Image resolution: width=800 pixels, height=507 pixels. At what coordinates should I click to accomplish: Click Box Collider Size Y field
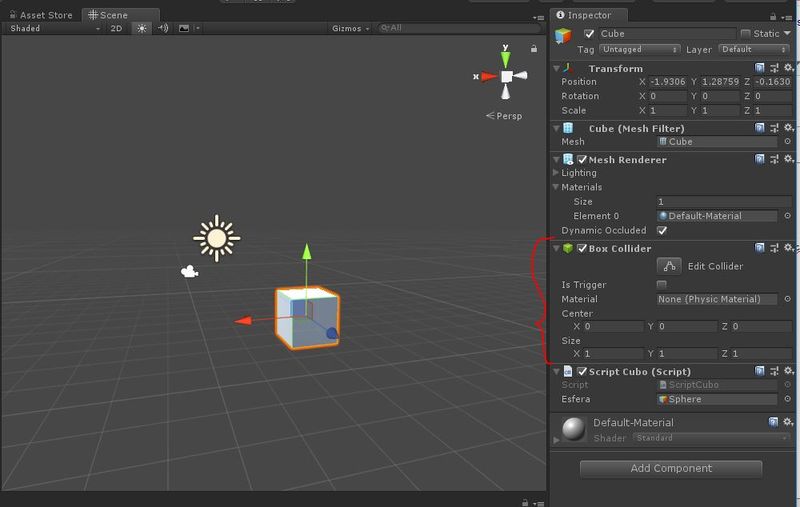coord(687,353)
